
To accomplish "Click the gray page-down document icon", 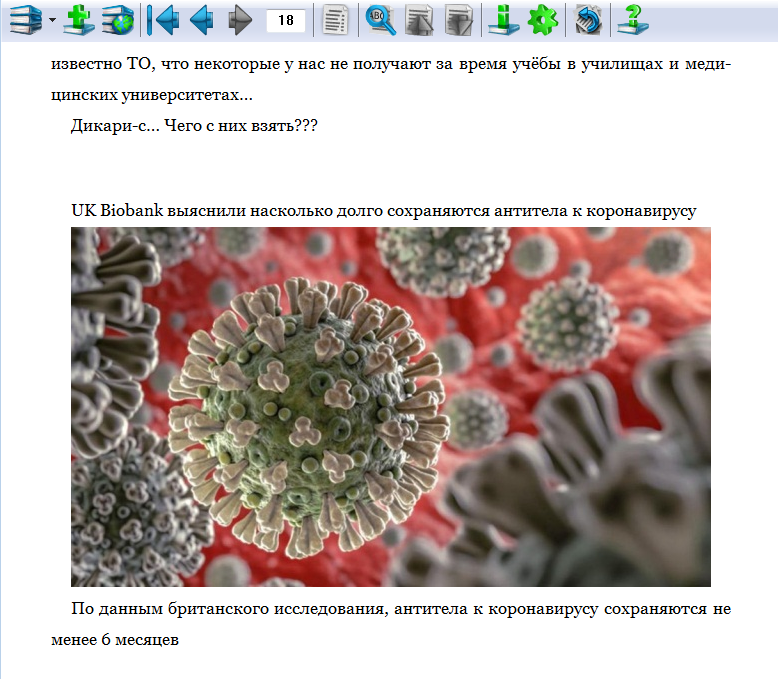I will pos(459,20).
